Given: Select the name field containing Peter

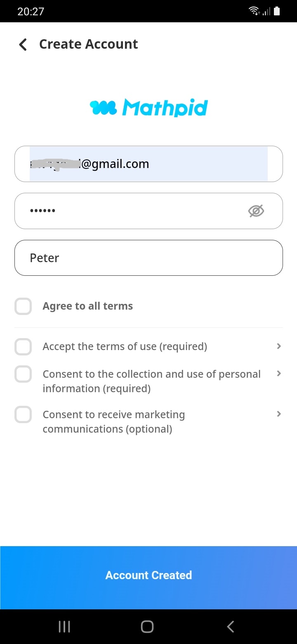Looking at the screenshot, I should (148, 258).
